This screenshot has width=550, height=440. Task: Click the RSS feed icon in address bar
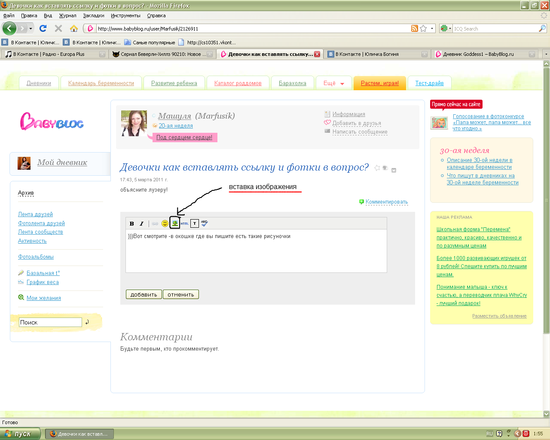click(x=414, y=28)
